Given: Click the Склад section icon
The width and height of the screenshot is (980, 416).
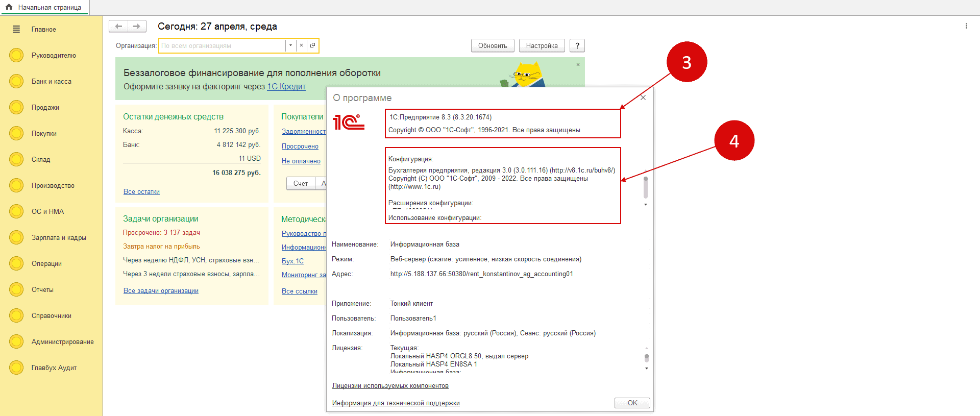Looking at the screenshot, I should (x=16, y=159).
